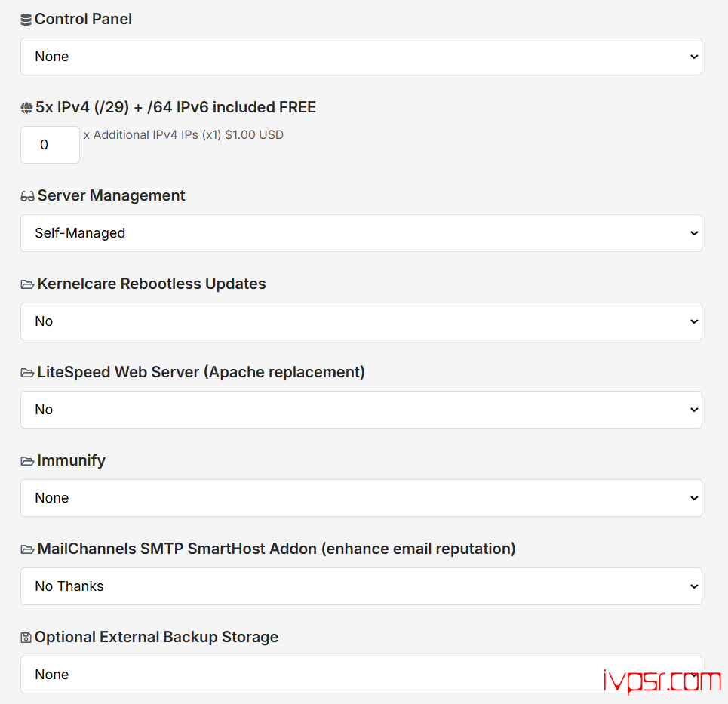
Task: Click the folder icon beside LiteSpeed Web Server
Action: [x=27, y=374]
